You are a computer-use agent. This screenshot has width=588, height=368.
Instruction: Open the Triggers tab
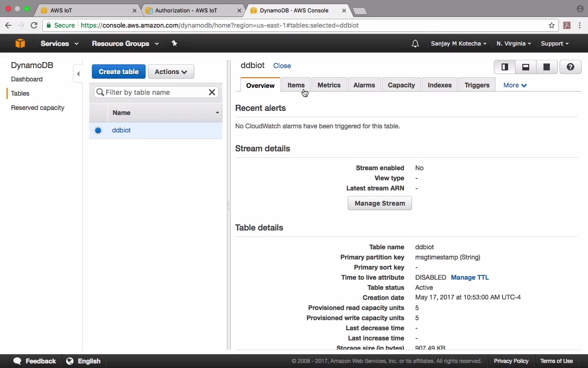477,85
